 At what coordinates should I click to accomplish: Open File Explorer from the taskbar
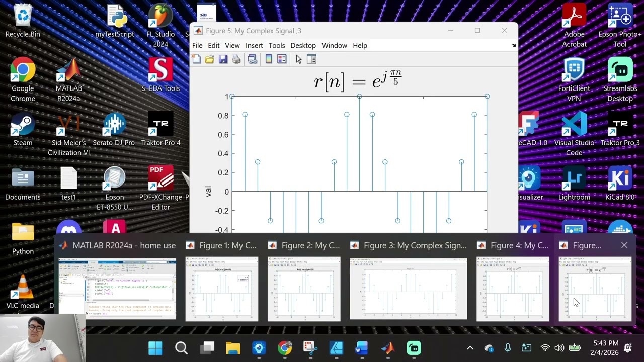(x=233, y=348)
